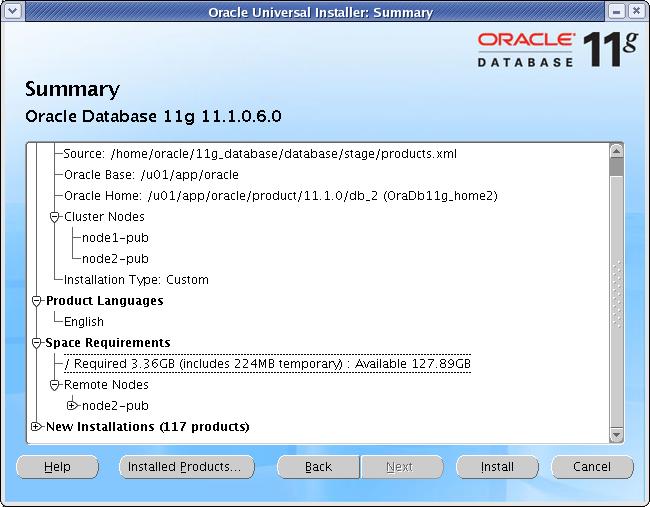
Task: Click the Help button
Action: coord(57,467)
